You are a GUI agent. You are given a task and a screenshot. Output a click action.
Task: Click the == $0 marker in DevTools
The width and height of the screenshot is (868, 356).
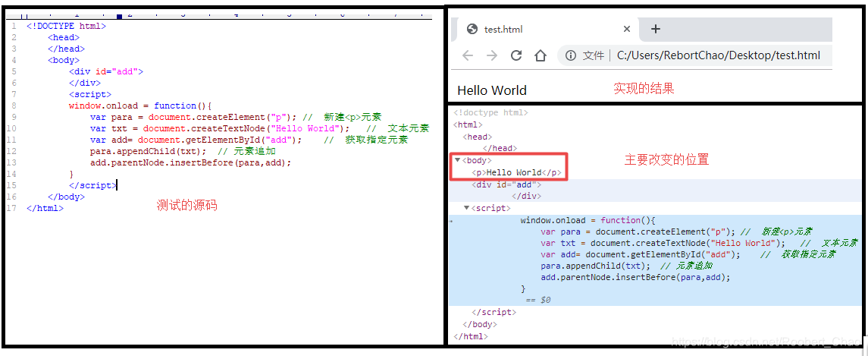(538, 300)
